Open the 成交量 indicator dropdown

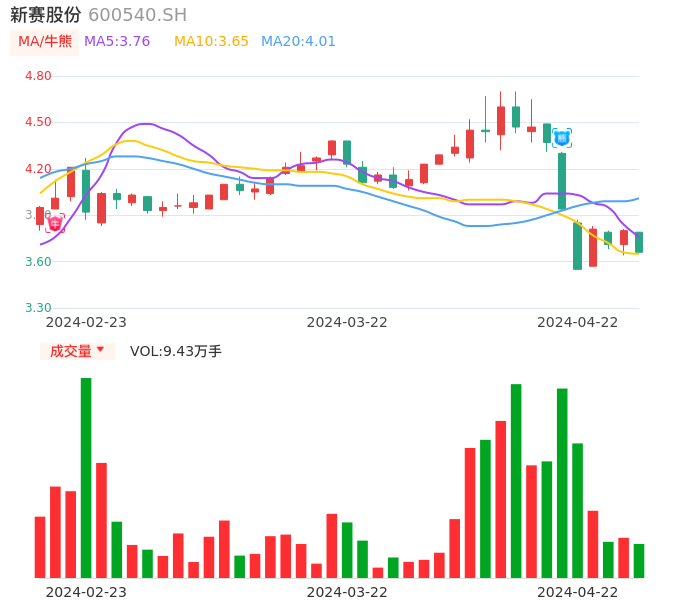(77, 351)
